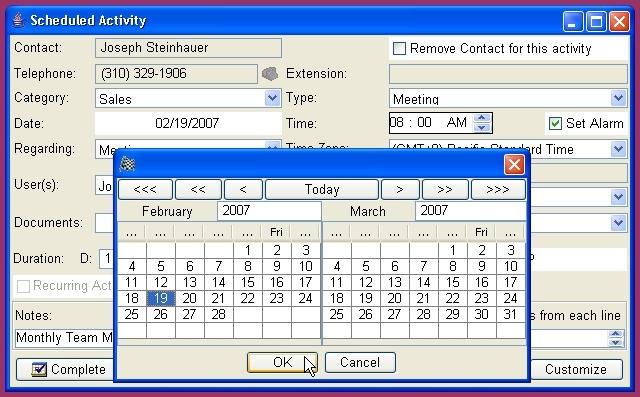
Task: Click the checkered flag icon in calendar dialog
Action: (x=127, y=164)
